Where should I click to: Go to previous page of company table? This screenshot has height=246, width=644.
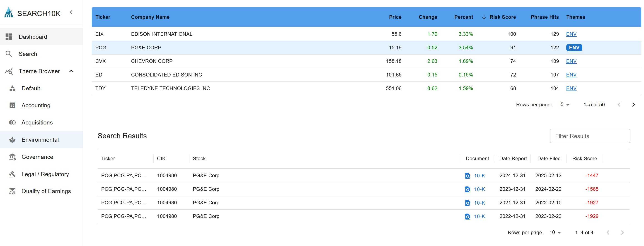[x=619, y=105]
